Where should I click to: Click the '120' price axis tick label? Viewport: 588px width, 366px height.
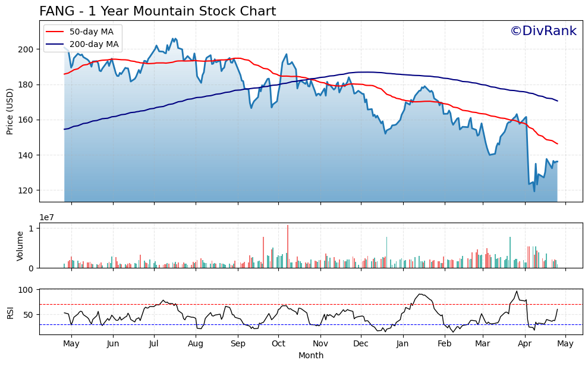click(26, 190)
